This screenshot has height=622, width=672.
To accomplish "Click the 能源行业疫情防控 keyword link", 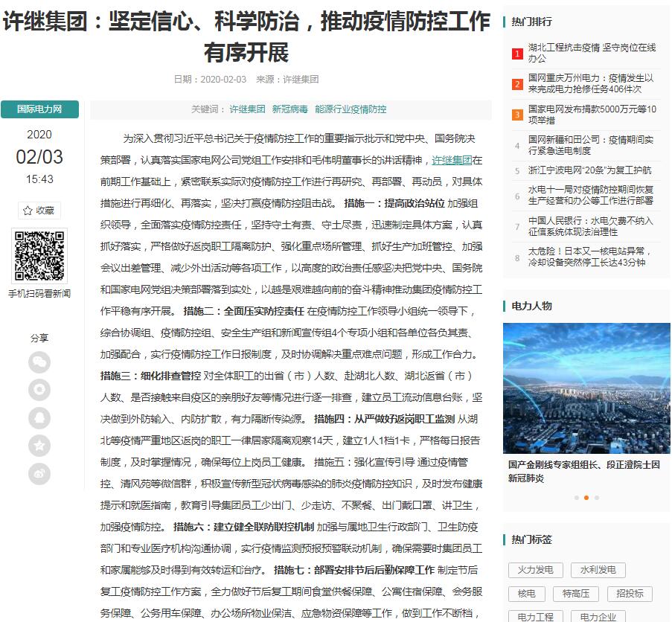I will [351, 109].
